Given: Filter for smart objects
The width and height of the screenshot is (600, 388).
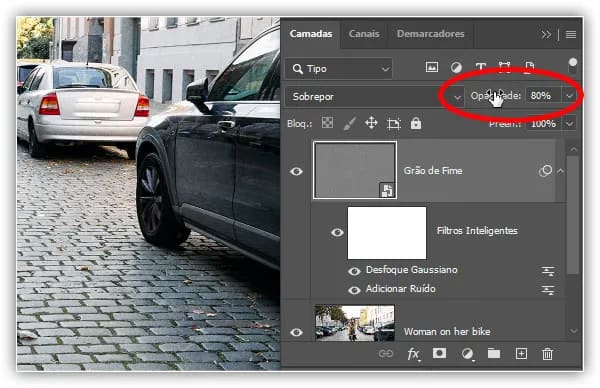Looking at the screenshot, I should point(529,68).
